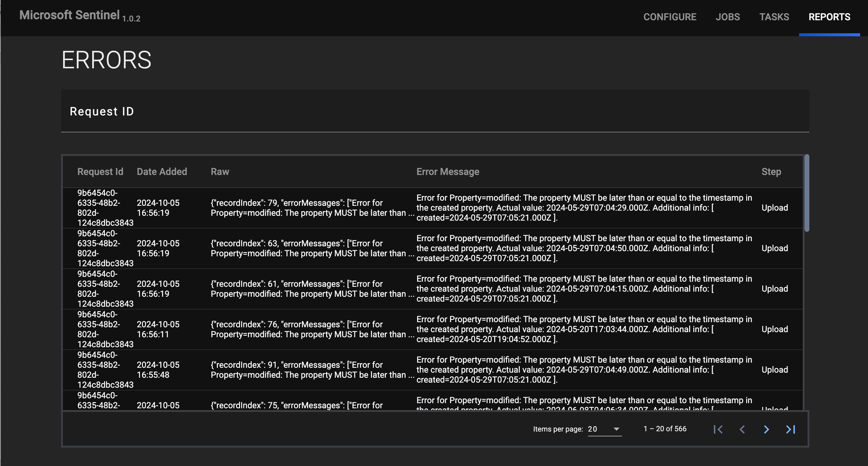Screen dimensions: 868x466
Task: Go to the first page of errors
Action: [x=718, y=429]
